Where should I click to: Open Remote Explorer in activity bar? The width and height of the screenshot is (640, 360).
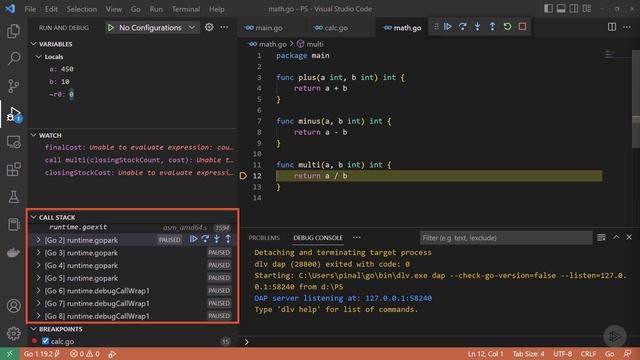pos(13,142)
